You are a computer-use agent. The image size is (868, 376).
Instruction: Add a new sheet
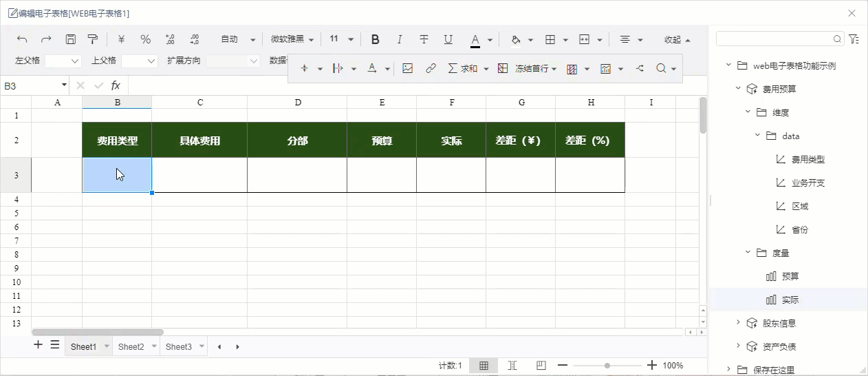[38, 345]
